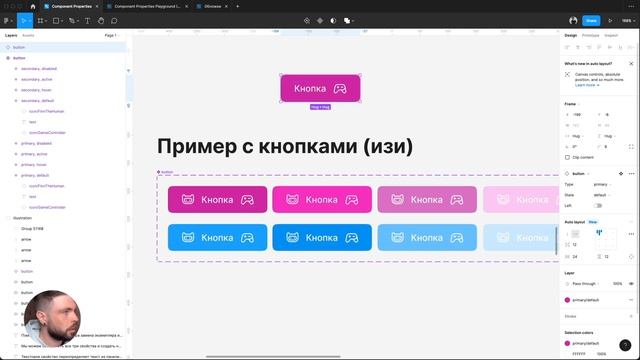Click the primary/default fill color swatch
640x360 pixels.
(x=567, y=300)
